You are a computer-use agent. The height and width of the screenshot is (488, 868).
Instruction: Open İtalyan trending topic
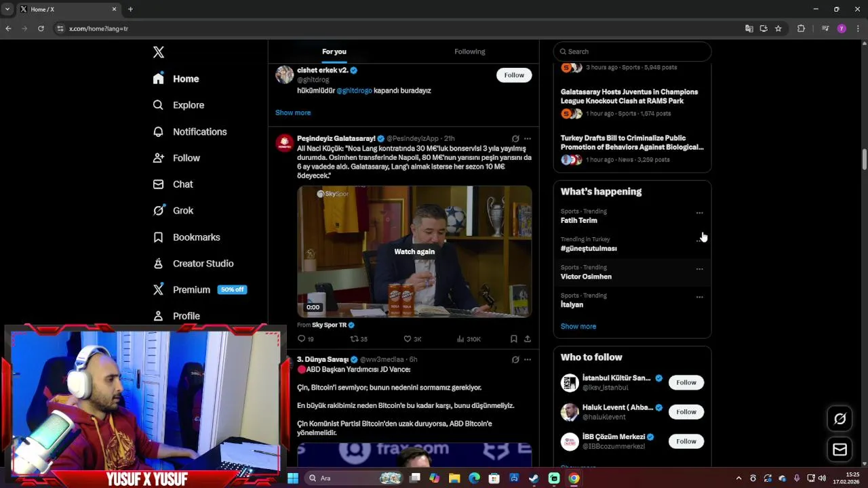tap(572, 305)
